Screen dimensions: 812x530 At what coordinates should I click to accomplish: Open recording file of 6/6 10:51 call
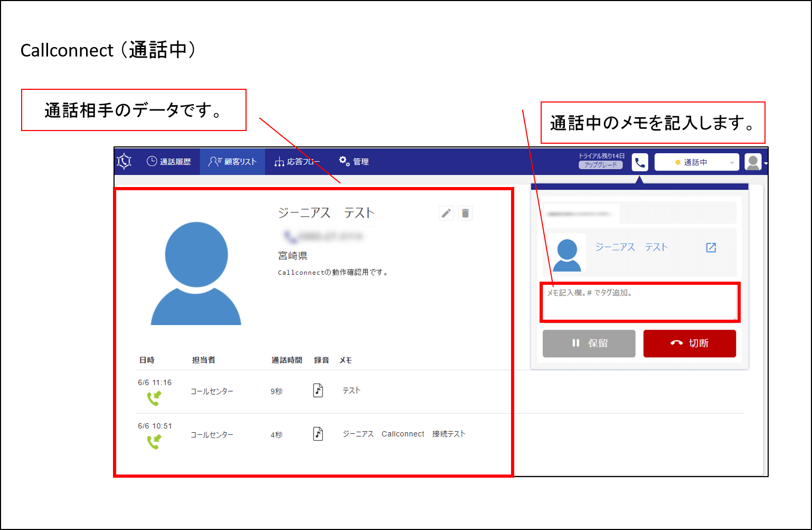[x=318, y=434]
